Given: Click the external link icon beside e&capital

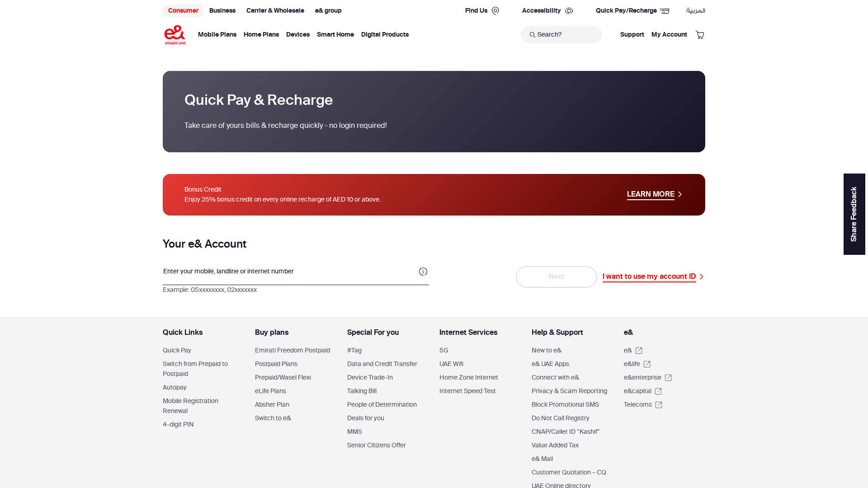Looking at the screenshot, I should [x=658, y=391].
